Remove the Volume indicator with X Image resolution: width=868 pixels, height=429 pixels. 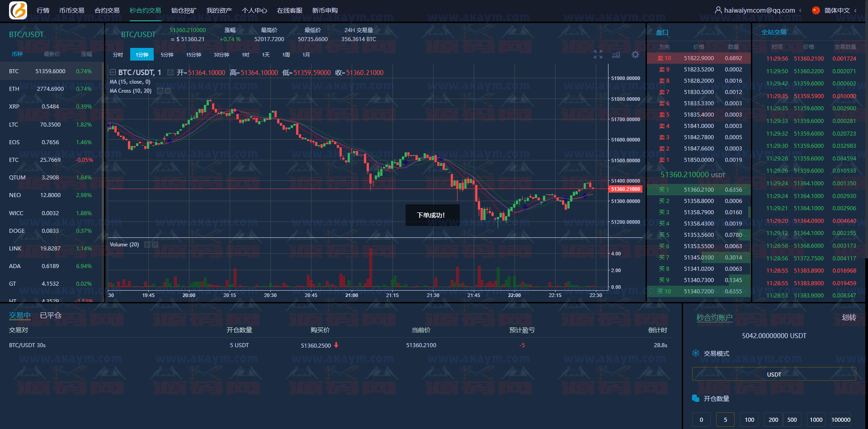pyautogui.click(x=155, y=245)
